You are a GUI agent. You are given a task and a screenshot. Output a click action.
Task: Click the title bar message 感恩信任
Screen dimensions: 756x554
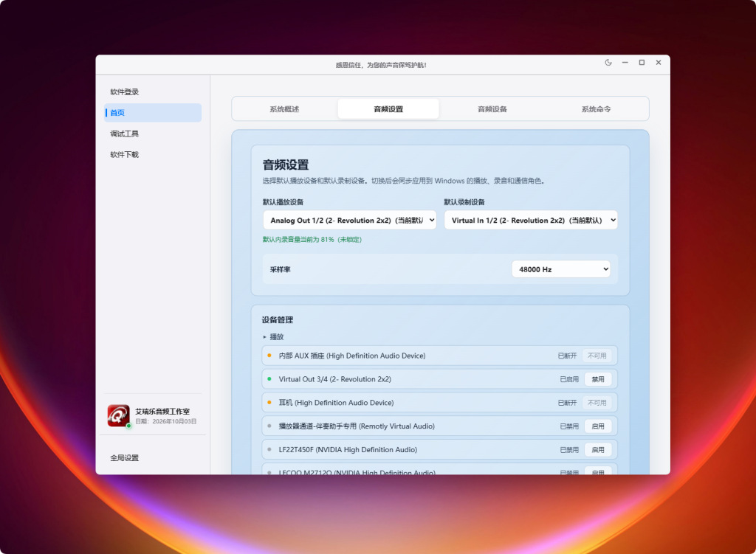[381, 65]
